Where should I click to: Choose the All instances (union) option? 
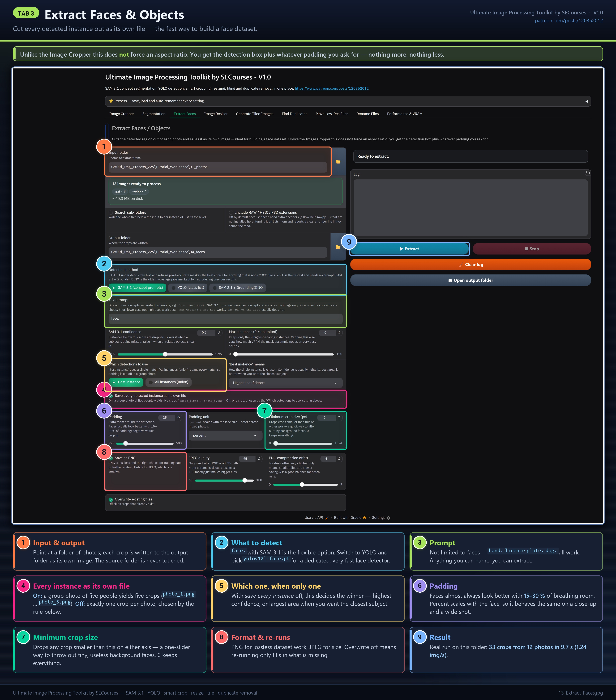(169, 382)
